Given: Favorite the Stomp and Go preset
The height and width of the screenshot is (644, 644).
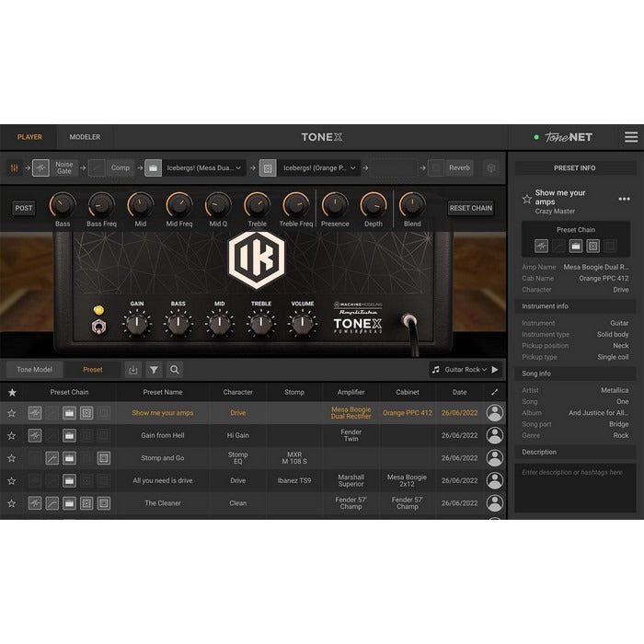Looking at the screenshot, I should 11,458.
